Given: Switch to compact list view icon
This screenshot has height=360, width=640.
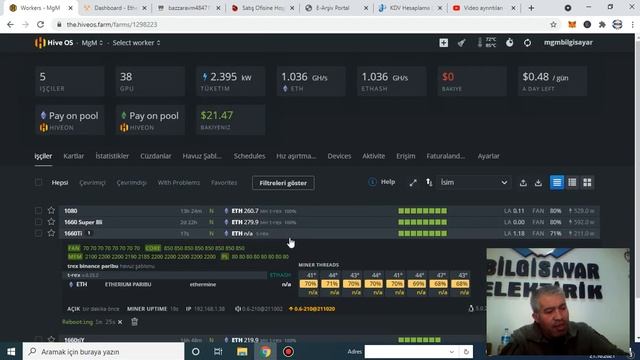Looking at the screenshot, I should tap(572, 182).
